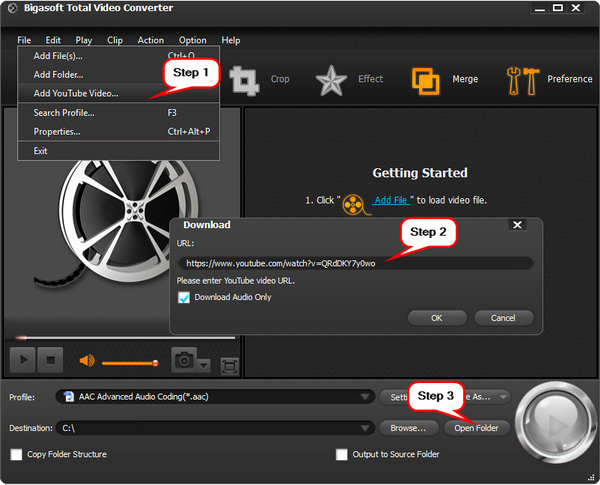Open the File menu
This screenshot has height=485, width=600.
click(24, 40)
